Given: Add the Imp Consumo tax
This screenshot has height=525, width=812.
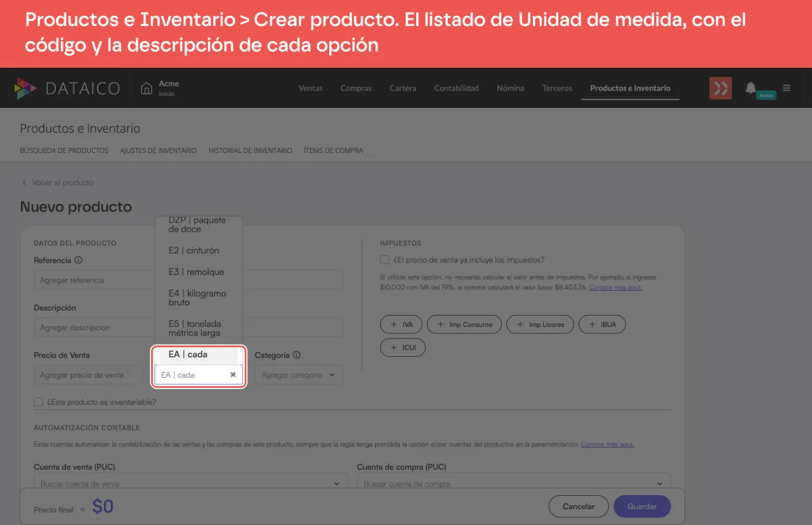Looking at the screenshot, I should 464,324.
